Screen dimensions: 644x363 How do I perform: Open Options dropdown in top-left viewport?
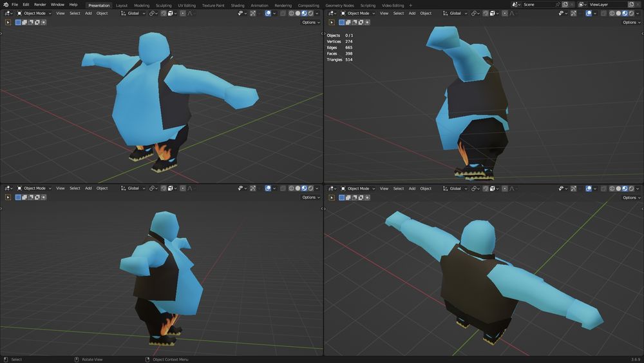311,22
